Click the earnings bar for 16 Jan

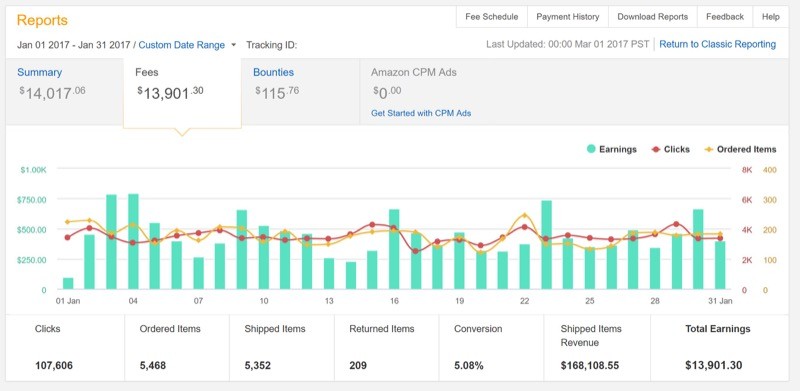(x=394, y=249)
